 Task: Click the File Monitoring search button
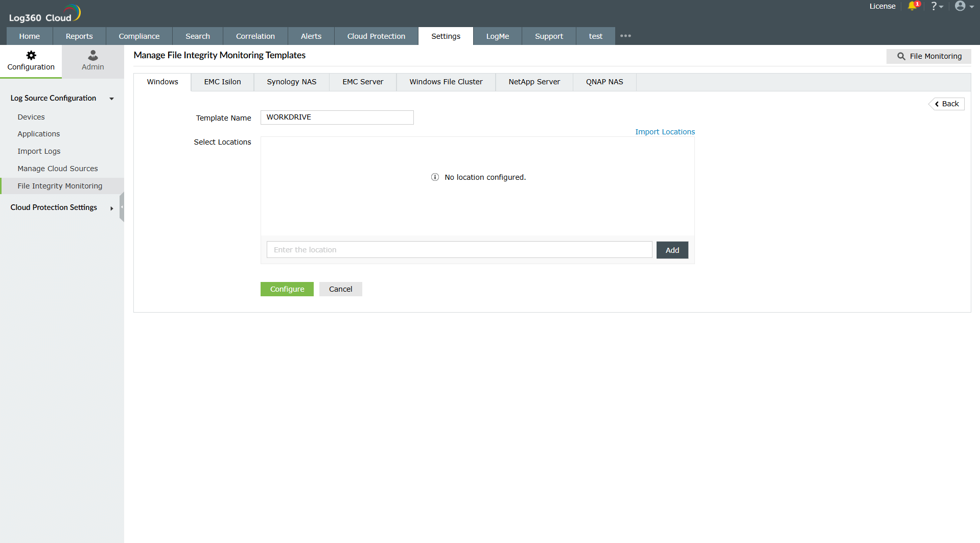click(929, 56)
